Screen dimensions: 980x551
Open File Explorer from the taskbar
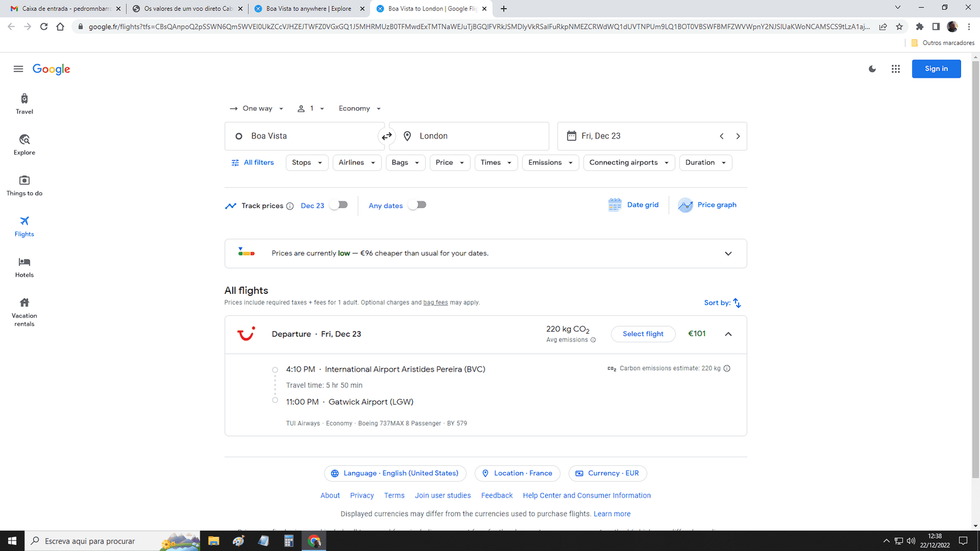(x=213, y=541)
